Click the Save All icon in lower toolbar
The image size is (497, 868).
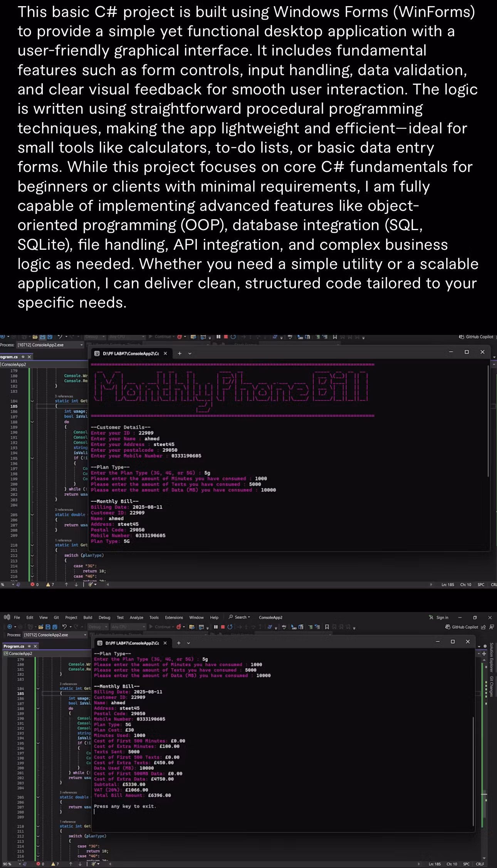(55, 627)
